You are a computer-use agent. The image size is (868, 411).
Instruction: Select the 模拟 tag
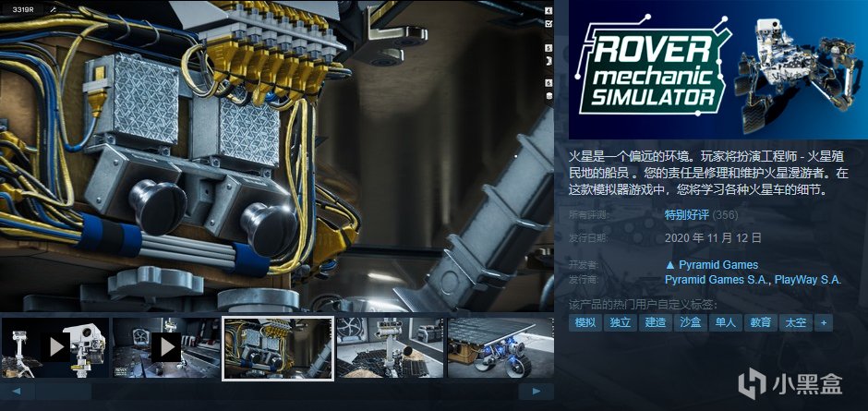(x=585, y=323)
